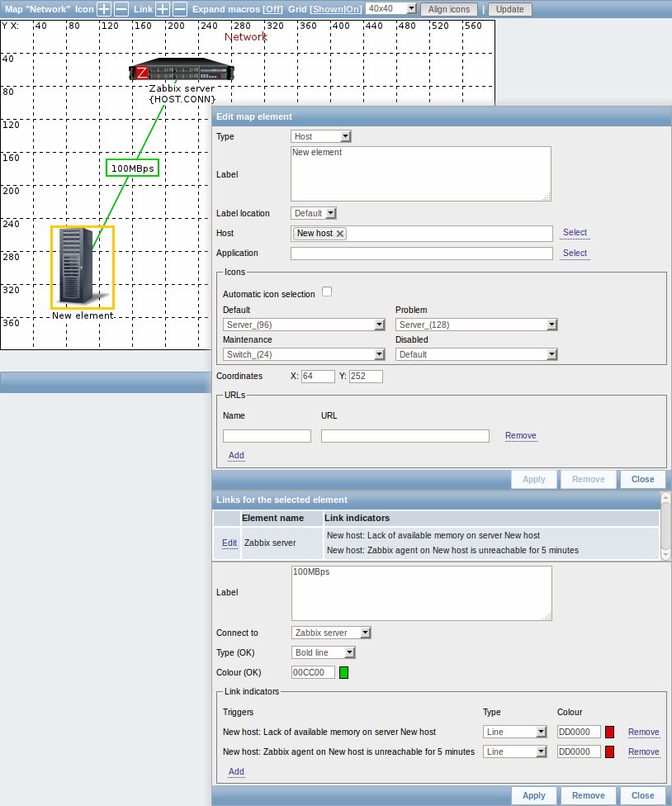Click colour hex field for Zabbix agent unreachable trigger
Image resolution: width=672 pixels, height=806 pixels.
coord(579,751)
